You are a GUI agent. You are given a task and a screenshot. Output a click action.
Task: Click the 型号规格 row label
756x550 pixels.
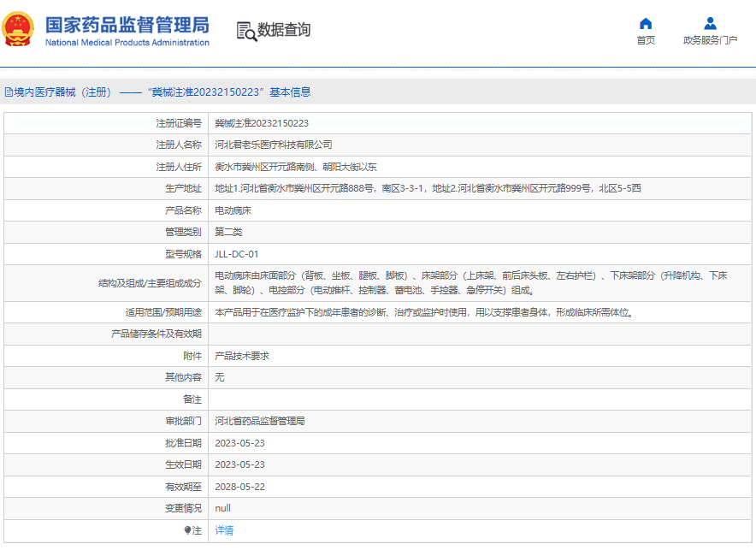tap(183, 254)
